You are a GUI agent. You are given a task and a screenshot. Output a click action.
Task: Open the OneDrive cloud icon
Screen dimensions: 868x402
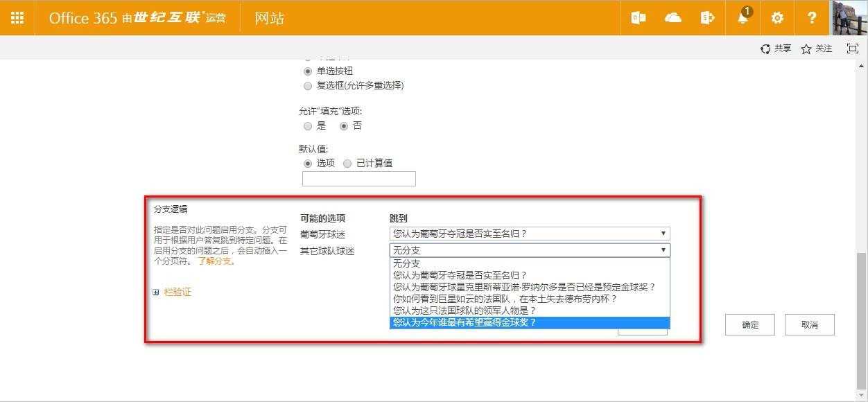click(672, 17)
